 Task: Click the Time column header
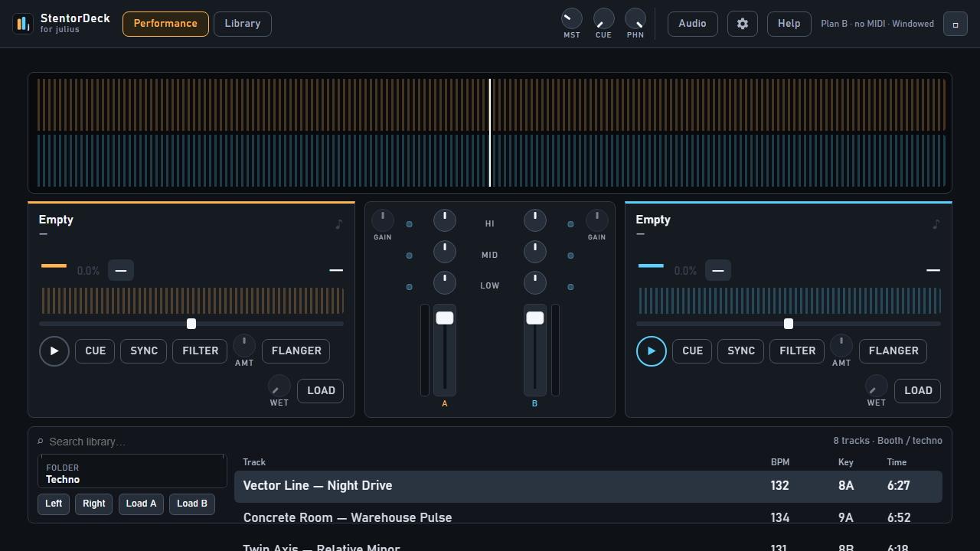coord(897,462)
